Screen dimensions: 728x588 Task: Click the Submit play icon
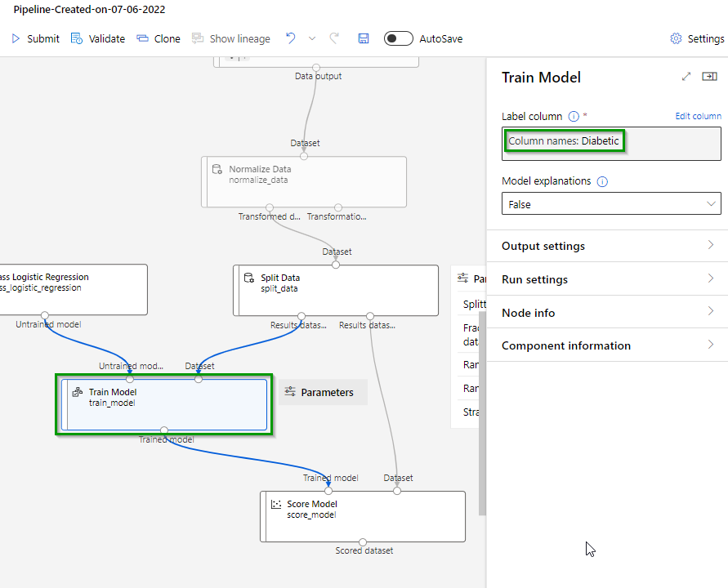[x=16, y=38]
